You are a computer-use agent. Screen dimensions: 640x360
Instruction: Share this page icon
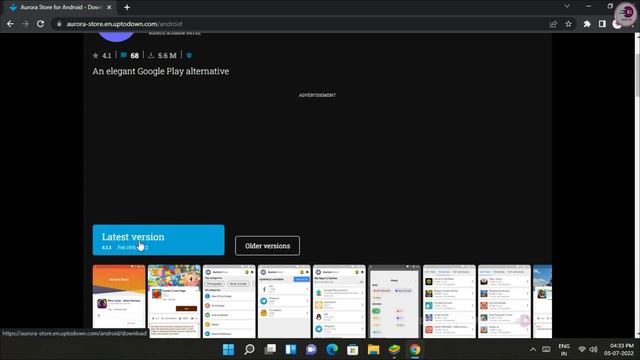pos(553,24)
